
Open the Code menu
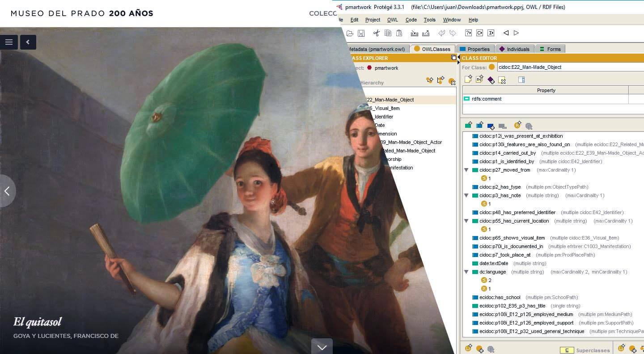click(x=411, y=20)
